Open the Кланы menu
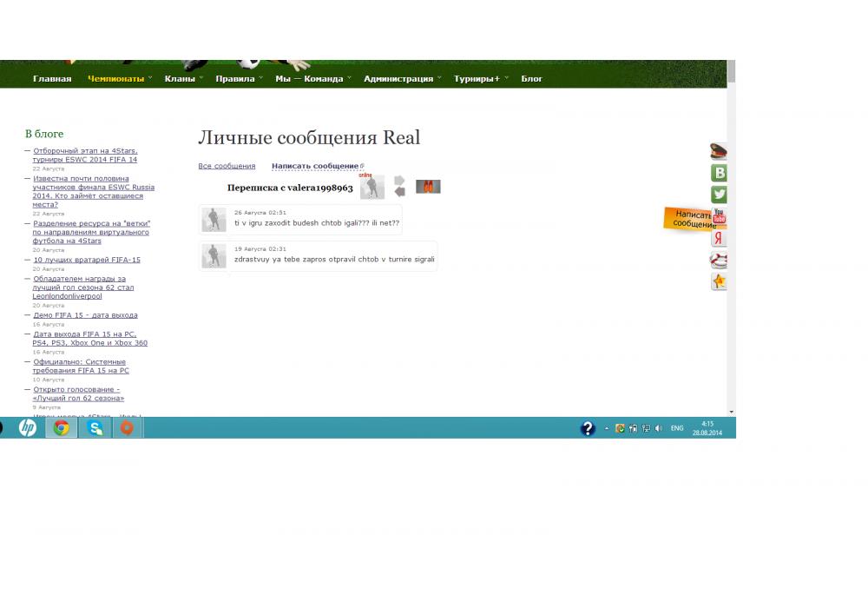Viewport: 868px width, 608px height. (x=180, y=79)
